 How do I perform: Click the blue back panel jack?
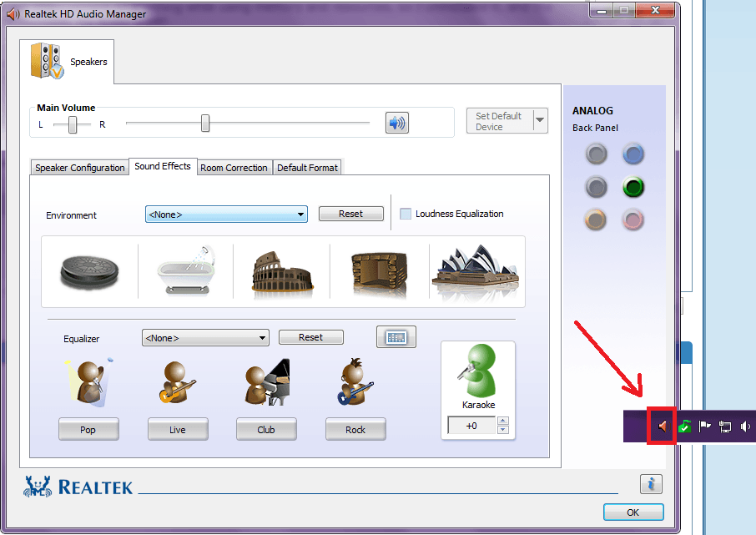633,154
